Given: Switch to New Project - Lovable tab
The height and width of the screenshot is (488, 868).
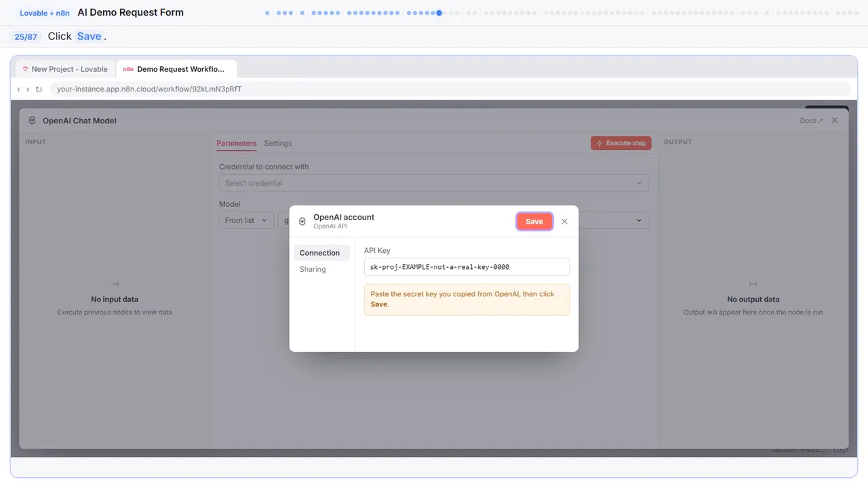Looking at the screenshot, I should tap(65, 69).
